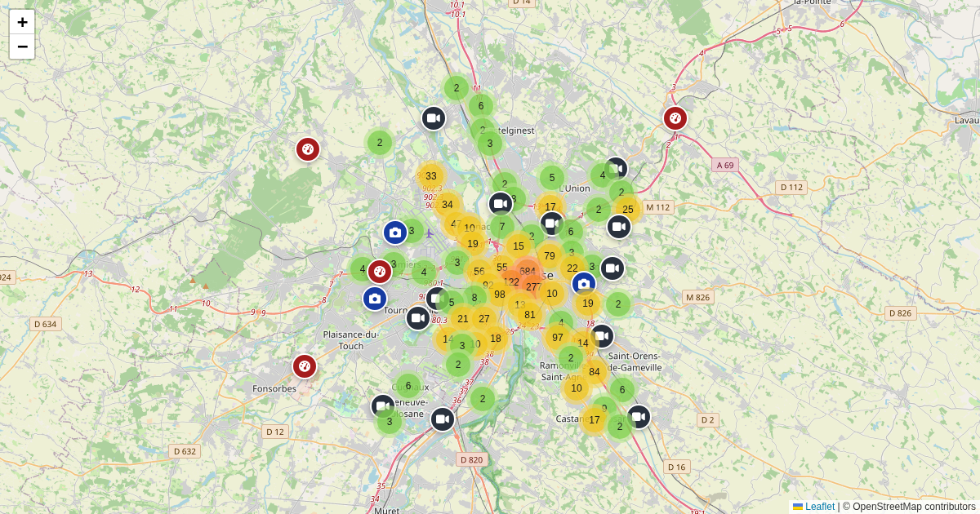The width and height of the screenshot is (980, 514).
Task: Click the blue camera marker above cluster 19 near 22
Action: (584, 284)
